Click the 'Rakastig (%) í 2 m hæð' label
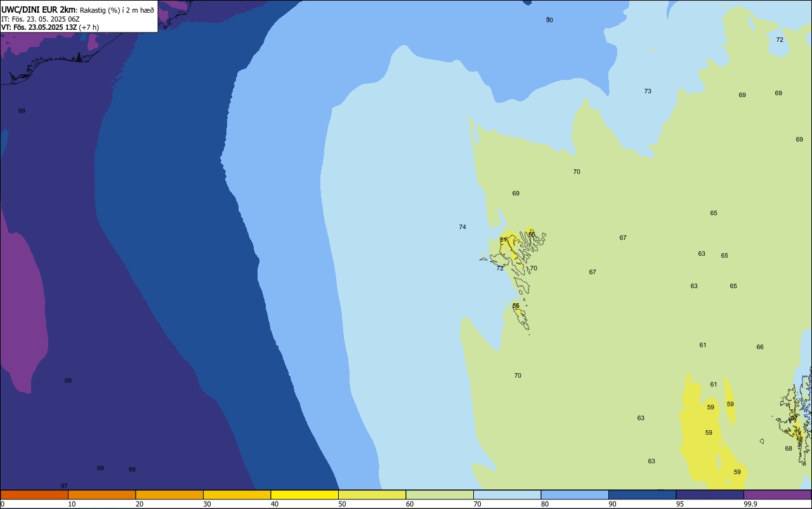The width and height of the screenshot is (812, 509). click(x=117, y=10)
